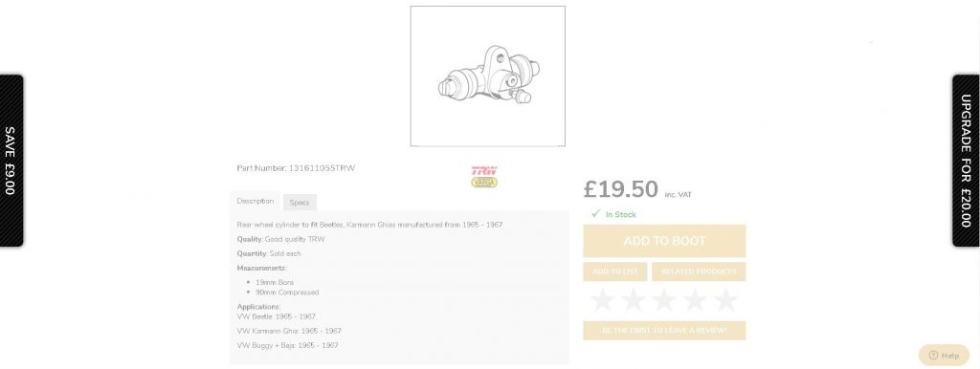
Task: Expand the Upgrade for £20.00 side banner
Action: click(x=967, y=161)
